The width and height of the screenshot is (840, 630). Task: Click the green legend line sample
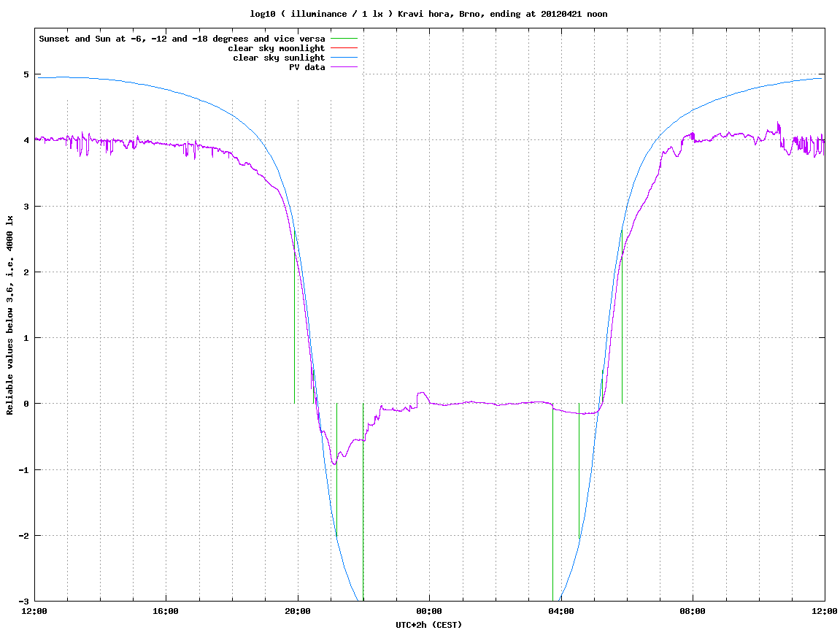344,39
